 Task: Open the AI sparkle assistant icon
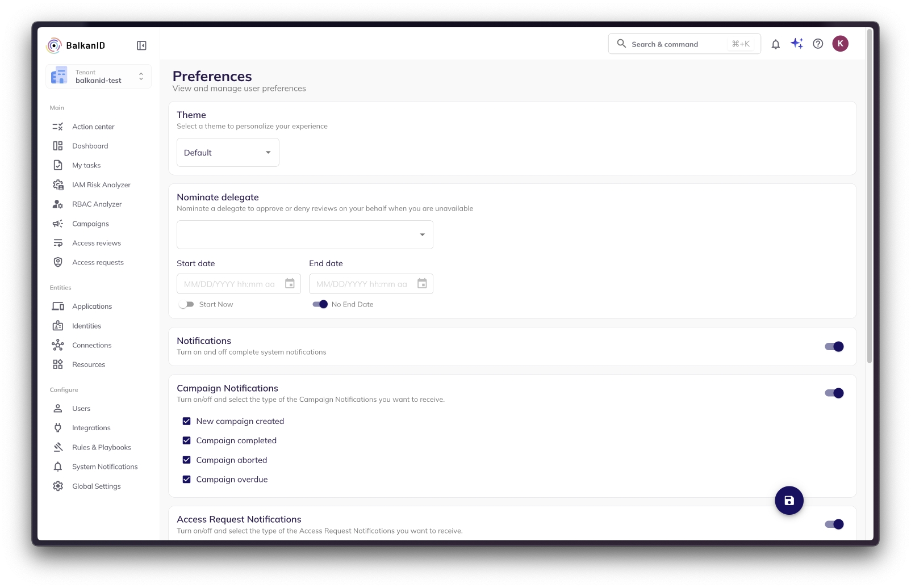tap(797, 44)
